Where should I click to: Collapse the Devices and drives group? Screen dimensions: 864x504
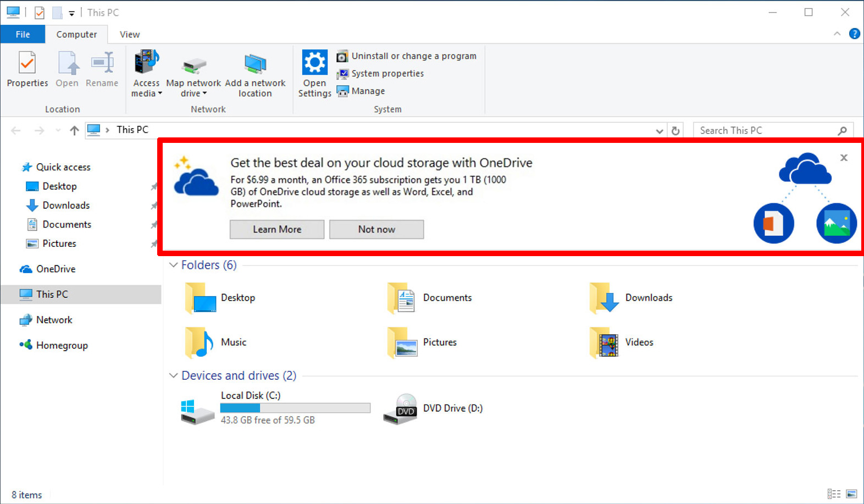(173, 375)
